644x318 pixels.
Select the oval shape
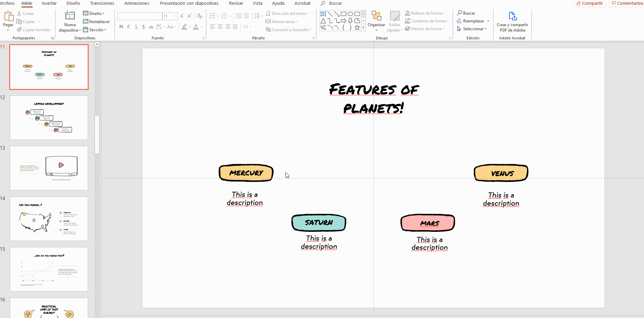(350, 14)
